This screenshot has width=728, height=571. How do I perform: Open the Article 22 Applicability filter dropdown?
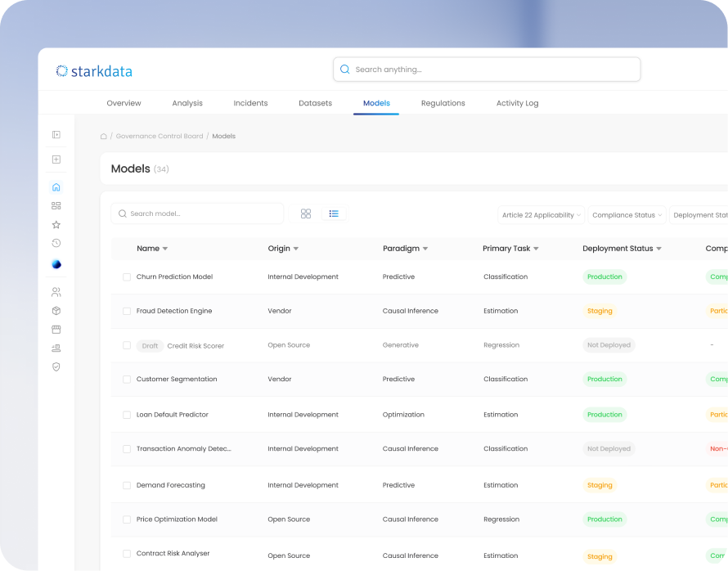[541, 215]
